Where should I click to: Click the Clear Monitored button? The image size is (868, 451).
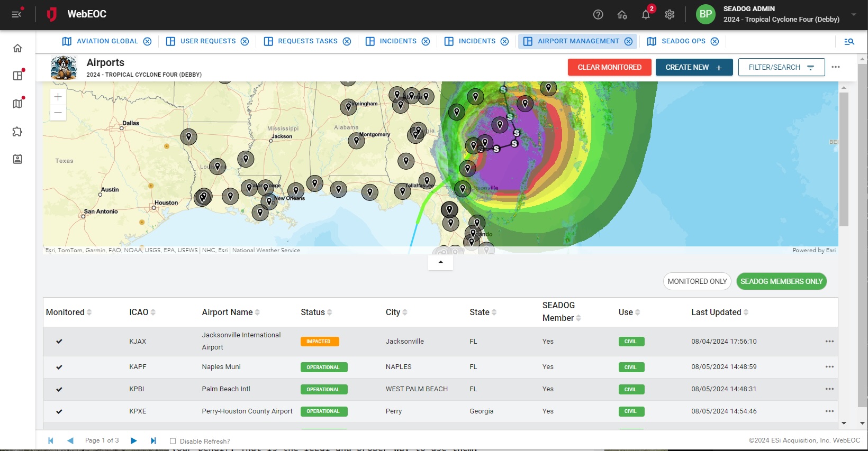tap(609, 67)
